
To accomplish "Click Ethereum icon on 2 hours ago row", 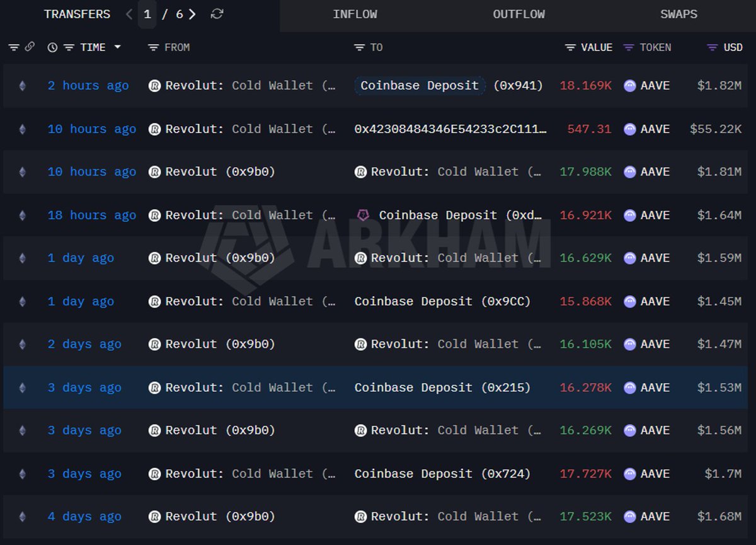I will [23, 86].
